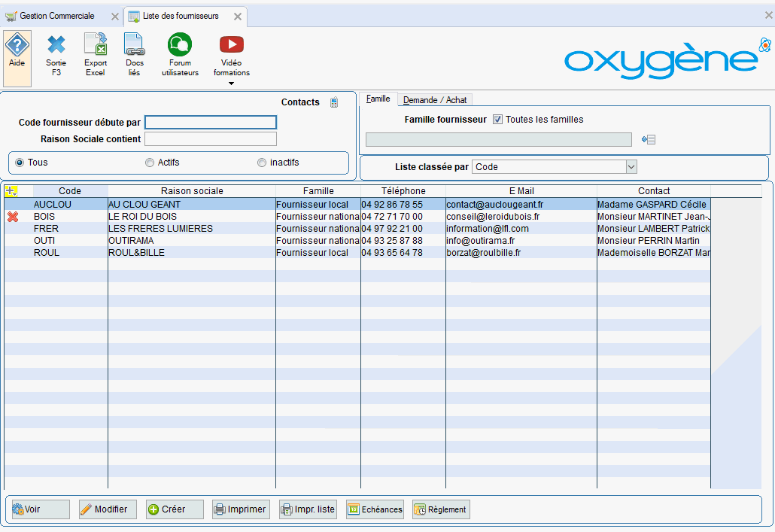Click email conseil@leroidubois.fr

coord(493,217)
